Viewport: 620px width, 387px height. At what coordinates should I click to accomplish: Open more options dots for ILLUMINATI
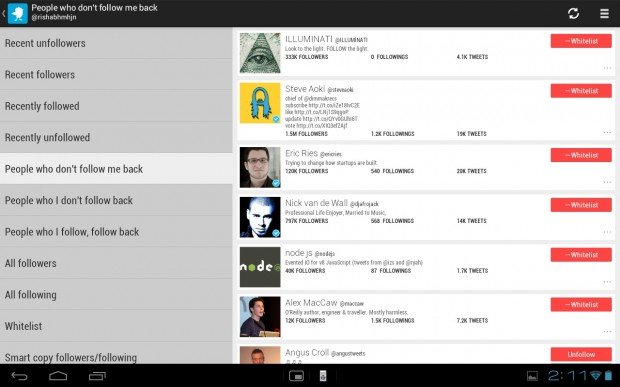click(x=607, y=68)
